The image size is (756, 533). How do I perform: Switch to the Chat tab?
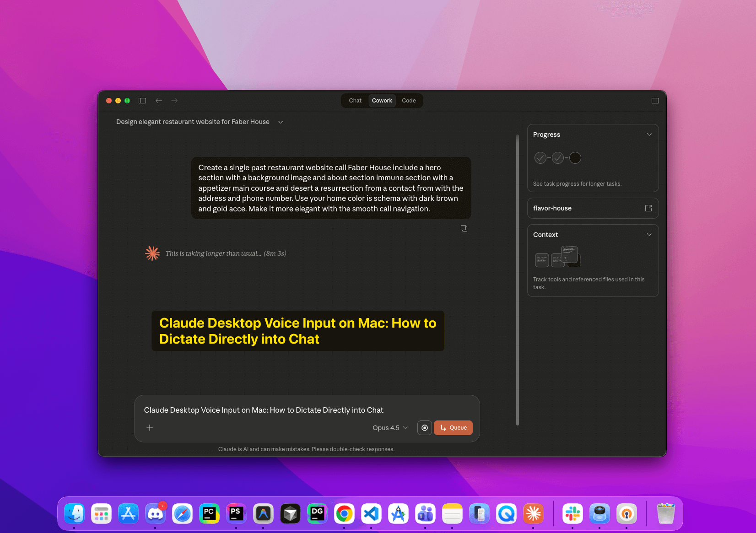355,101
